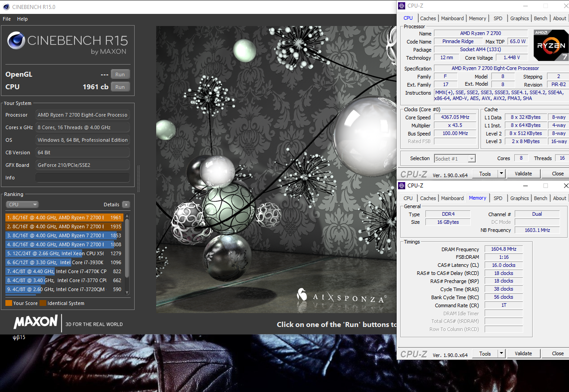Click Validate button in upper CPU-Z
This screenshot has height=392, width=569.
tap(523, 174)
